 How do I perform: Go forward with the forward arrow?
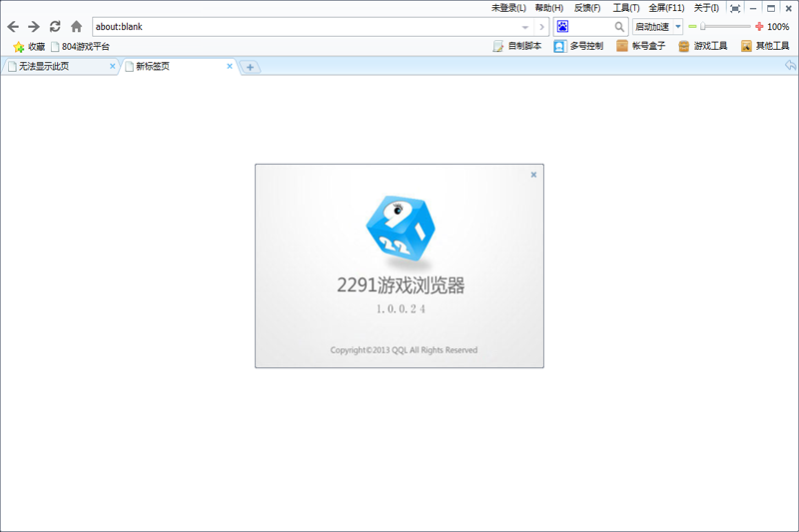[x=34, y=27]
